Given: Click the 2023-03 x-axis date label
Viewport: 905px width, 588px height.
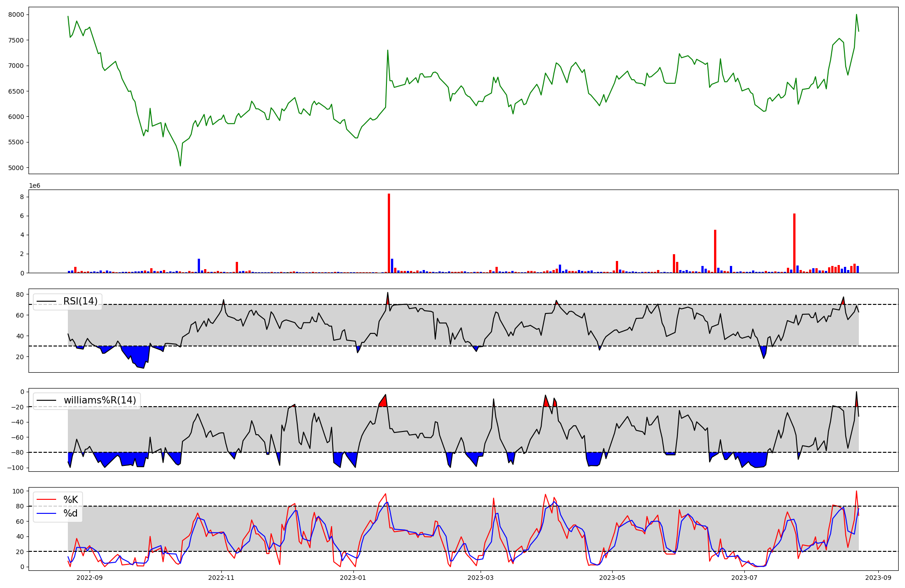Looking at the screenshot, I should pos(481,578).
